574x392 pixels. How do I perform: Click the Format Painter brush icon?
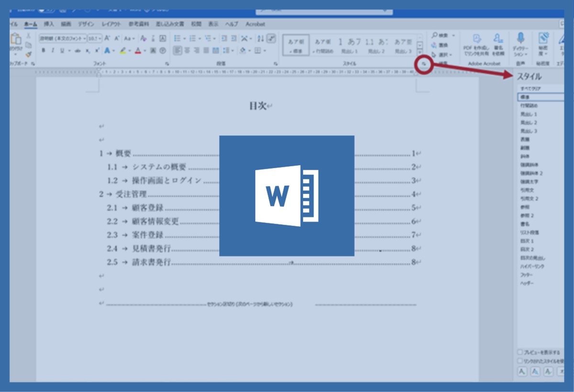tap(29, 54)
